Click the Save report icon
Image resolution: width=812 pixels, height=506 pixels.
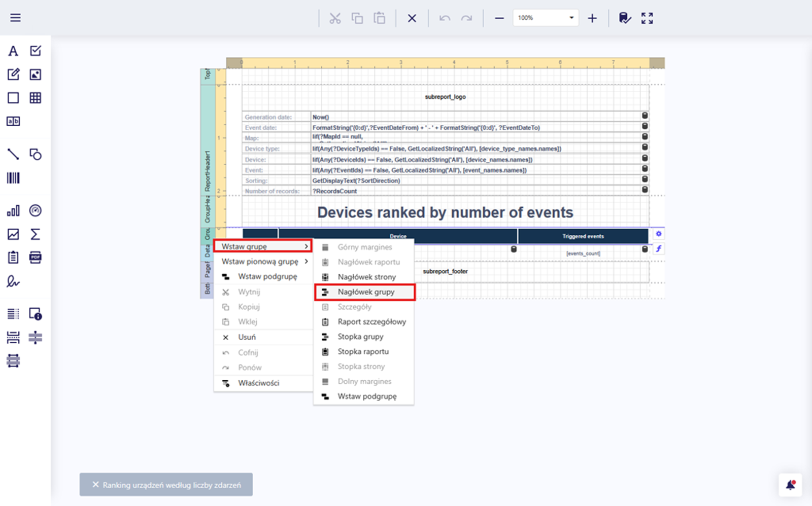click(625, 18)
